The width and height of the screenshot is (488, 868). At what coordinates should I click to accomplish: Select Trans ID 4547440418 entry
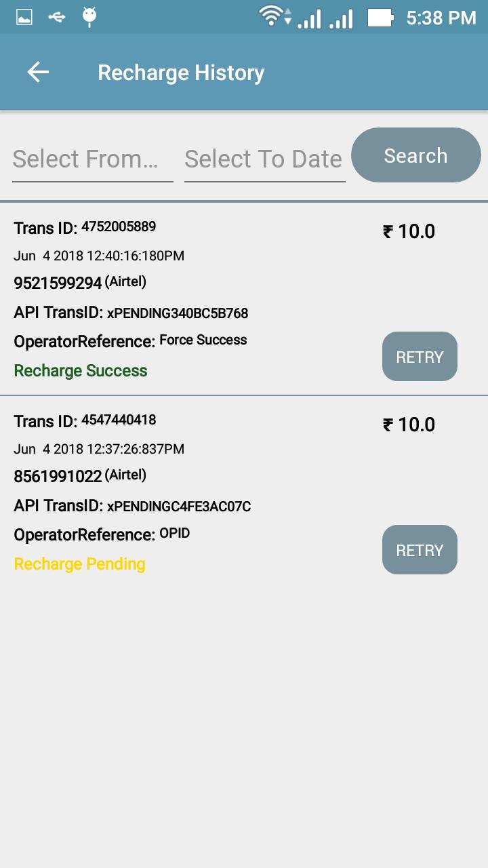[x=119, y=420]
